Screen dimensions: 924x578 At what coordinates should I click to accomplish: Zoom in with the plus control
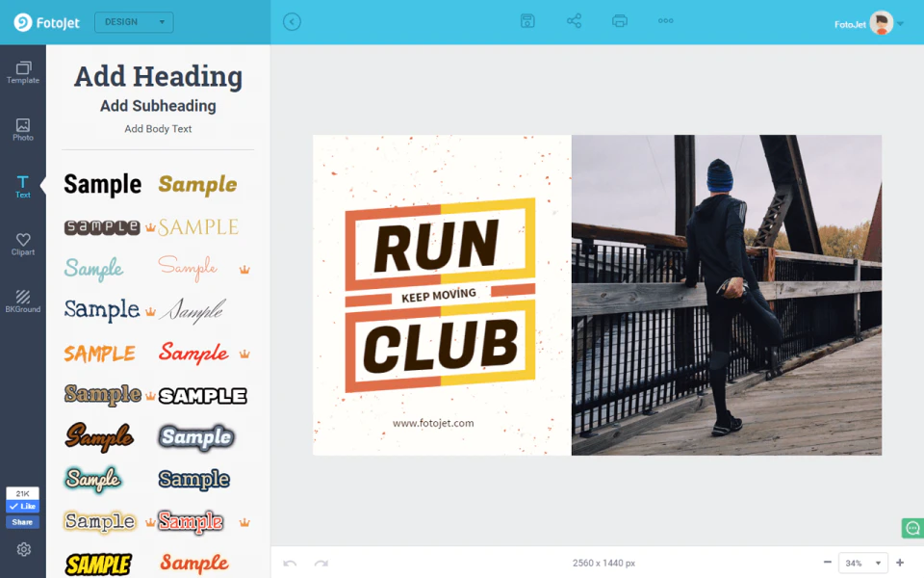point(899,563)
